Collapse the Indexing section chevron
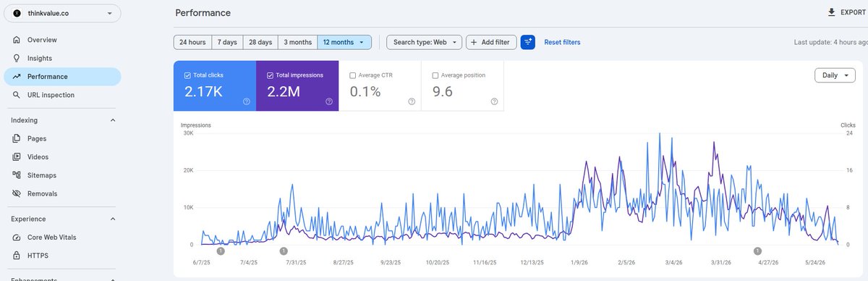This screenshot has height=281, width=868. (x=112, y=120)
